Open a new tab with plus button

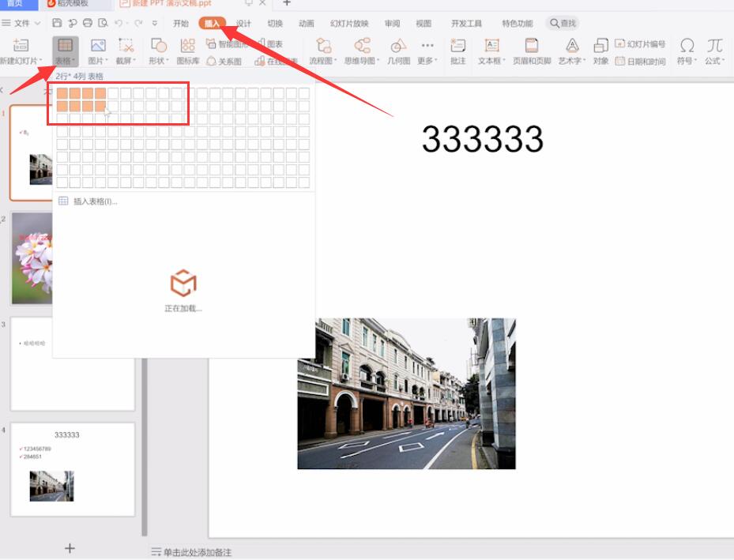point(287,3)
